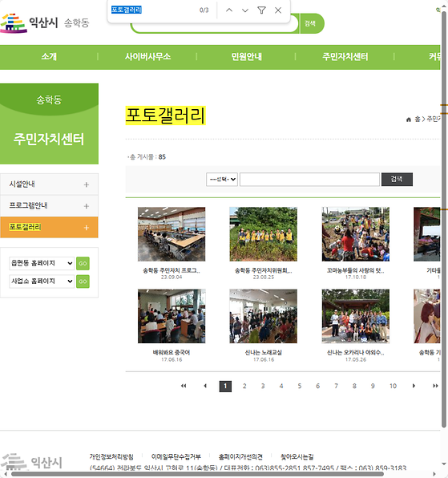Click the 23.09.04 date text

click(172, 277)
